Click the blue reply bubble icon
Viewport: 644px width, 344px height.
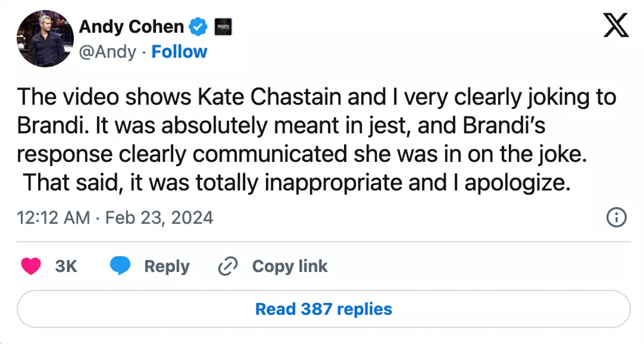pos(119,266)
